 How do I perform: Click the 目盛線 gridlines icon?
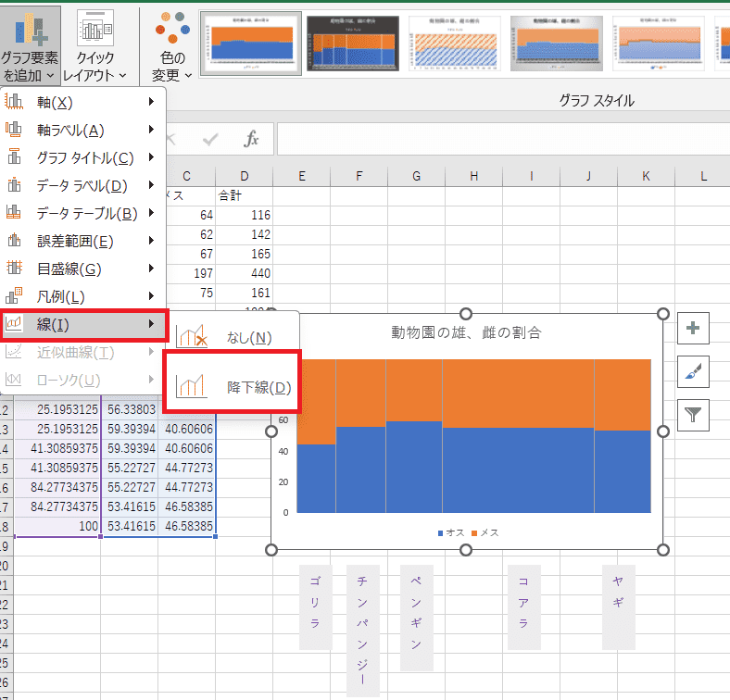[x=14, y=268]
